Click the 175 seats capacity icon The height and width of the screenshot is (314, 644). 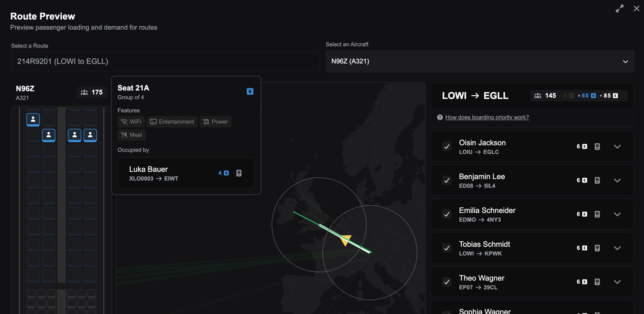tap(84, 92)
